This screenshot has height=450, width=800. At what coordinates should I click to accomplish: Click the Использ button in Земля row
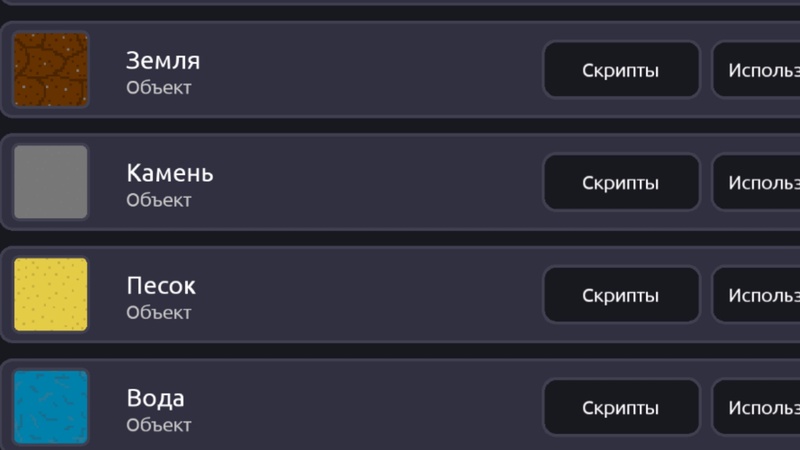756,70
